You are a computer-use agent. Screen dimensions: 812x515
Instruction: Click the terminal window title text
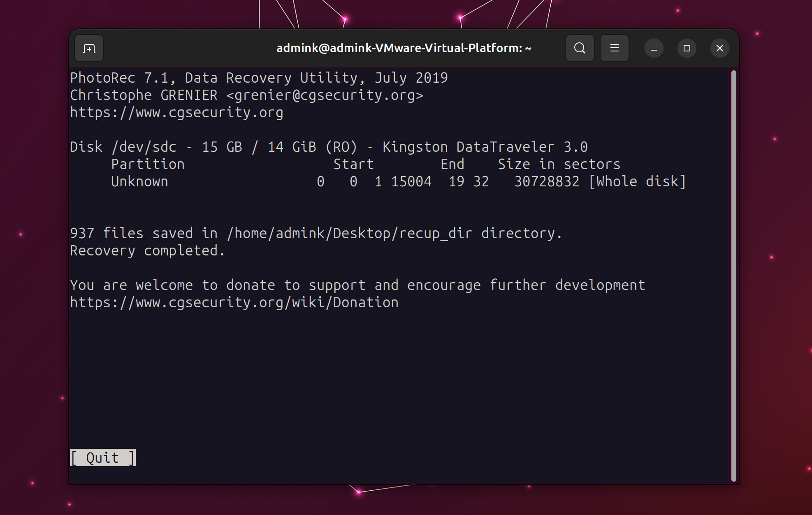click(404, 49)
